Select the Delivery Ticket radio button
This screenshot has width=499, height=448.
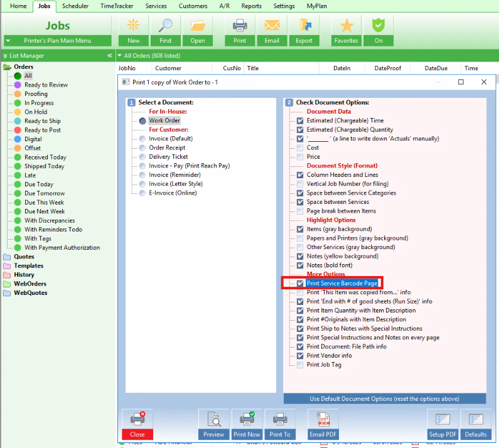[142, 157]
